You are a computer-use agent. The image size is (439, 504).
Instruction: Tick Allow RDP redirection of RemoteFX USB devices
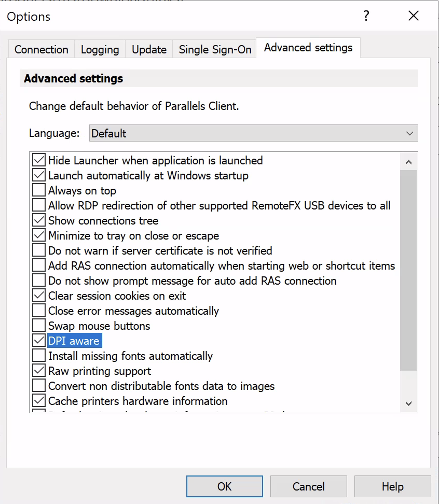[39, 205]
